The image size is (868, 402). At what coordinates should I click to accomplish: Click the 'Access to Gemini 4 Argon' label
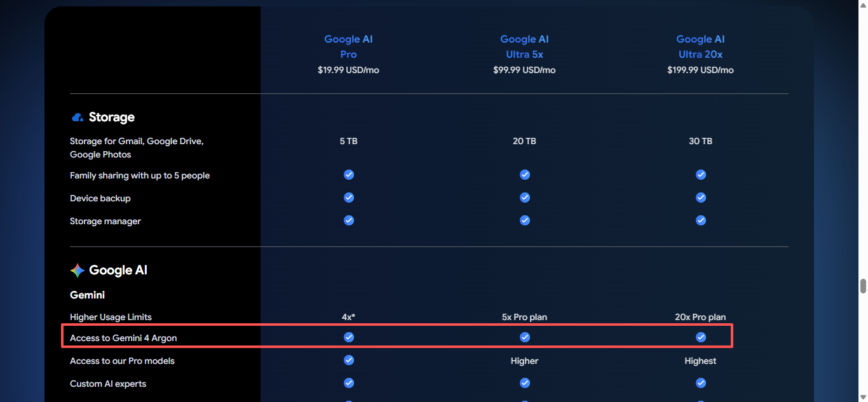click(123, 338)
